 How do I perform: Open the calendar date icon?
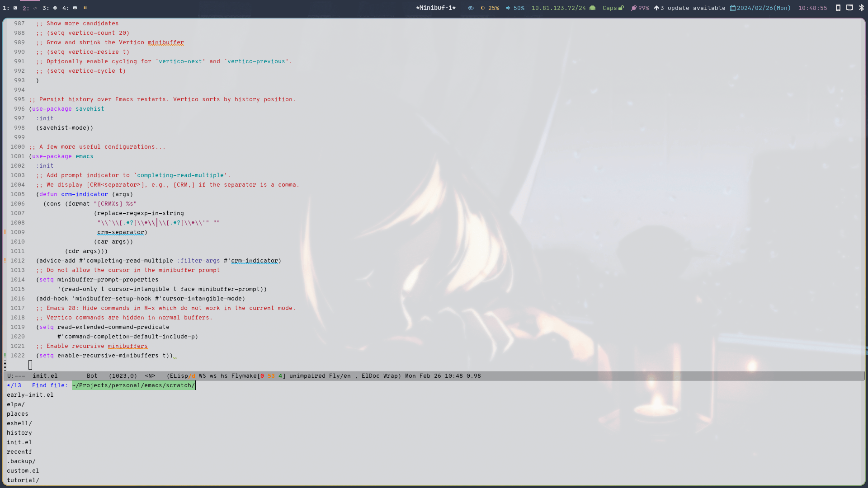(x=733, y=8)
